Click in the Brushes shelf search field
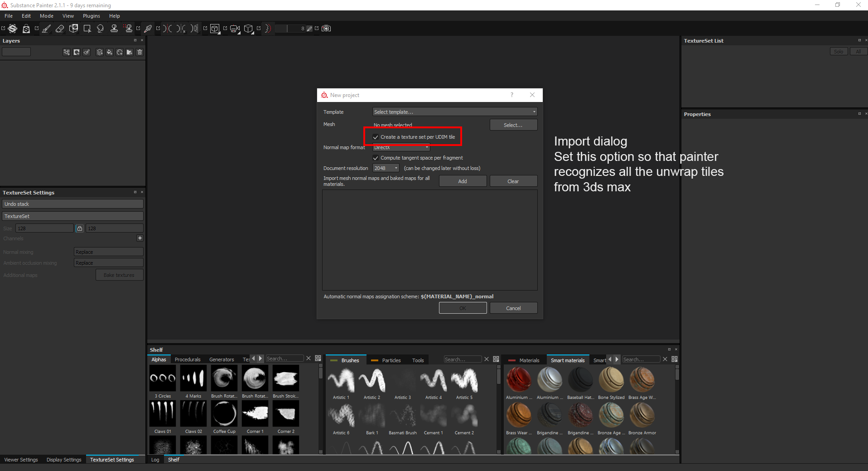868x471 pixels. coord(463,359)
